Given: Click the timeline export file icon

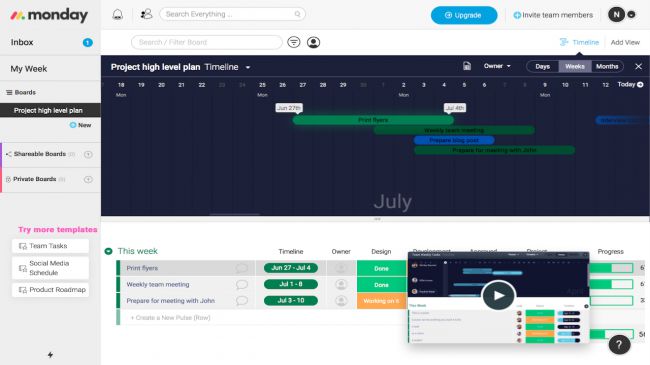Looking at the screenshot, I should (x=467, y=66).
